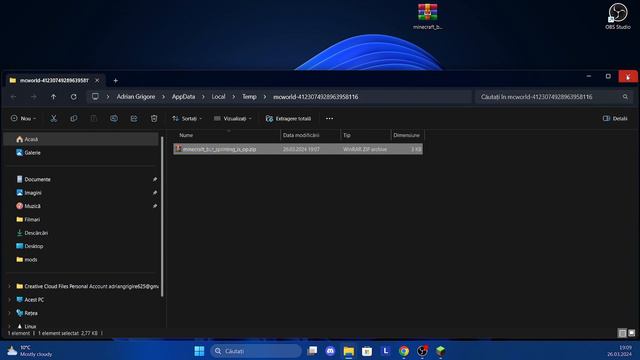
Task: Open OBS Studio from the taskbar
Action: (x=422, y=351)
